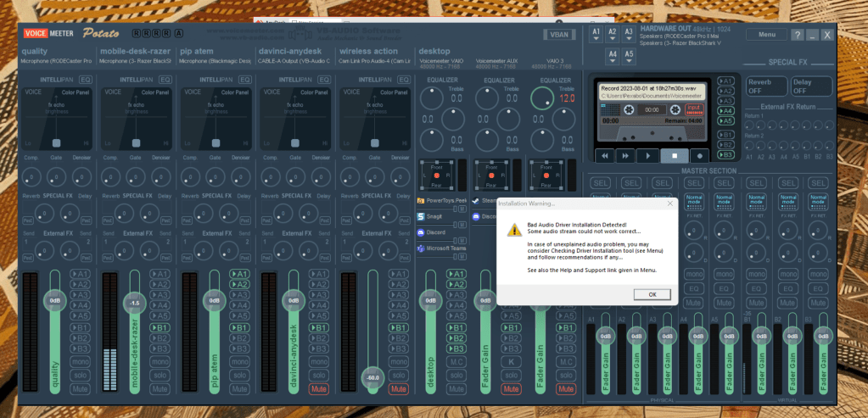Image resolution: width=868 pixels, height=418 pixels.
Task: Click solo on the mobile-desk-razer strip
Action: [x=160, y=376]
